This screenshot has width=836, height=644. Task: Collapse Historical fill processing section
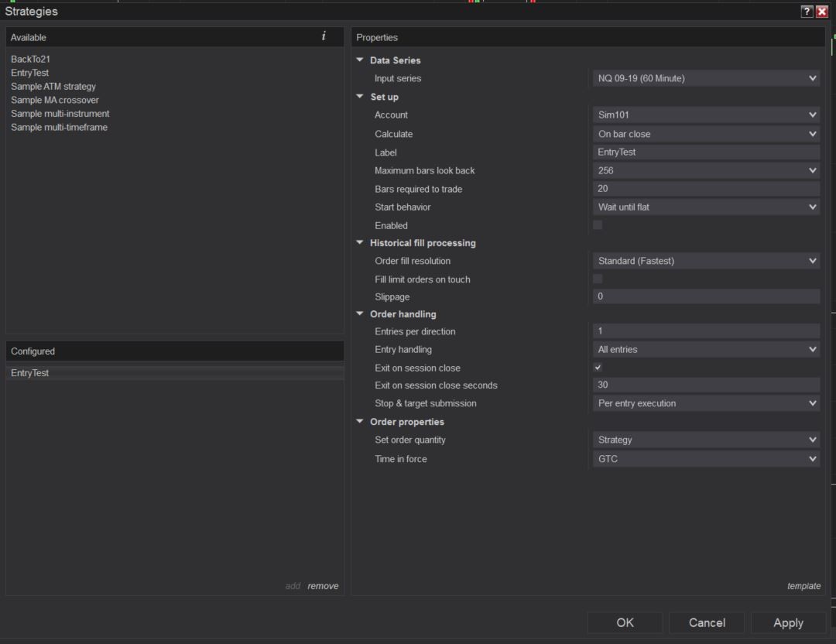click(x=360, y=242)
